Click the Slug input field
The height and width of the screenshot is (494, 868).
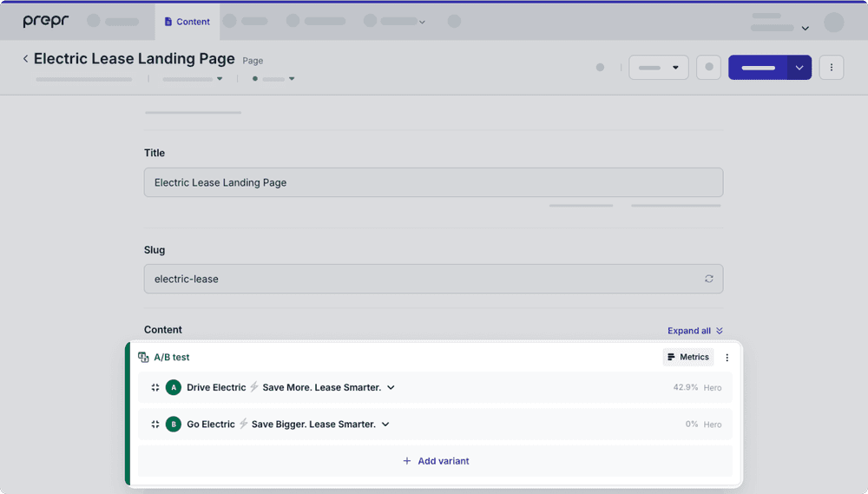pos(424,279)
